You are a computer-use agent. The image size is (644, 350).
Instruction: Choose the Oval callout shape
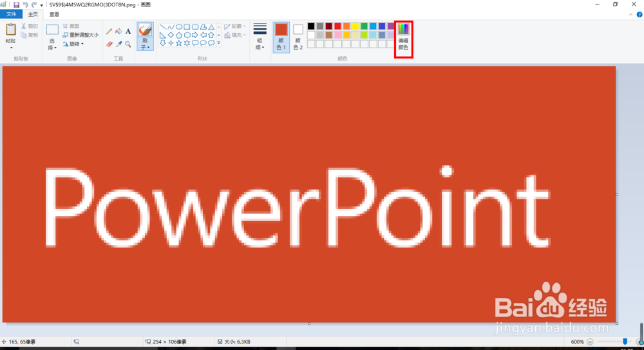[x=203, y=43]
